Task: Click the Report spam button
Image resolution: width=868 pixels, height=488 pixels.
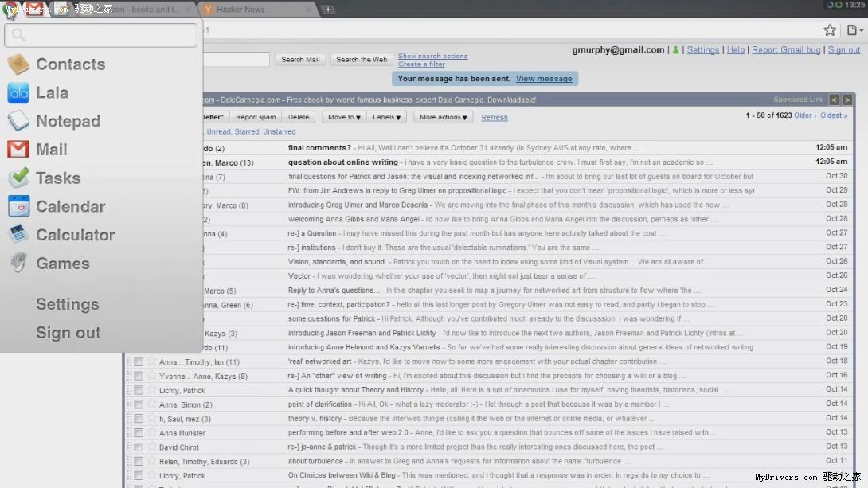Action: tap(256, 117)
